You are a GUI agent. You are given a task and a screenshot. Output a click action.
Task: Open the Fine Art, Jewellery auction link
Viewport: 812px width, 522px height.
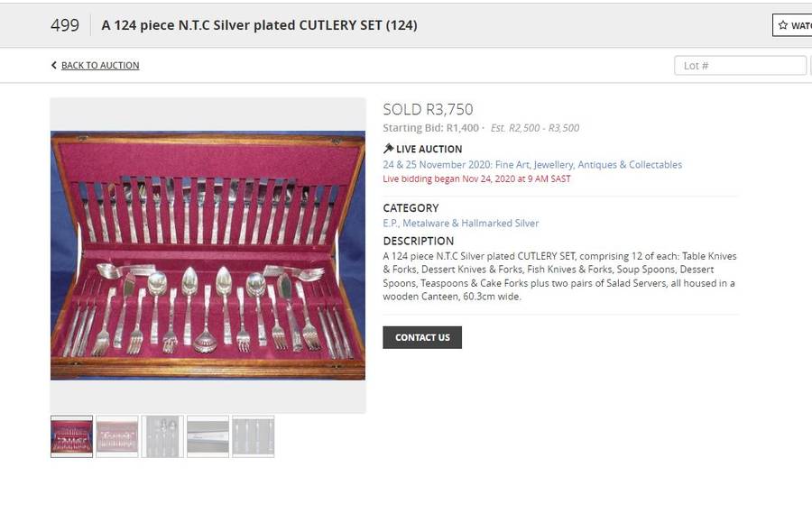pos(532,164)
